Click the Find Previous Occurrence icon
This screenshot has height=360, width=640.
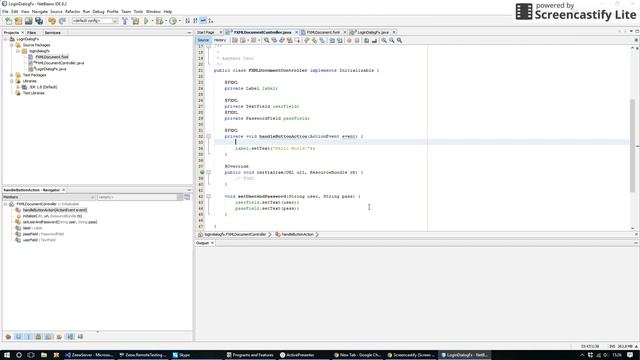[274, 40]
